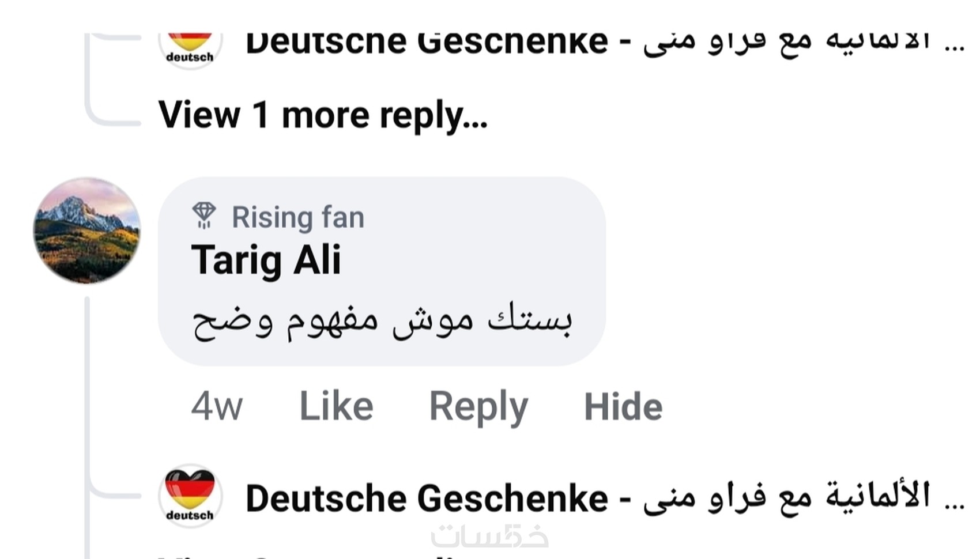
Task: Click the خمسات watermark at the bottom
Action: [489, 537]
